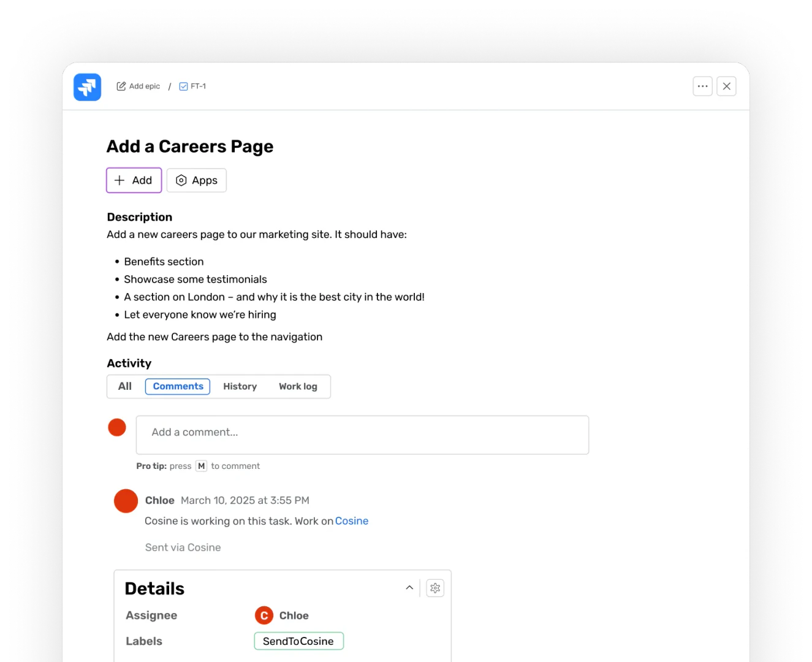Open the more actions ellipsis menu
This screenshot has height=662, width=812.
pyautogui.click(x=702, y=86)
